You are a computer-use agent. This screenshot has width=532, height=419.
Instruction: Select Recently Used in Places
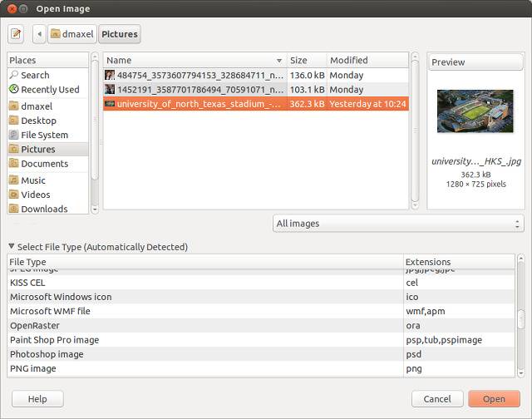point(47,89)
